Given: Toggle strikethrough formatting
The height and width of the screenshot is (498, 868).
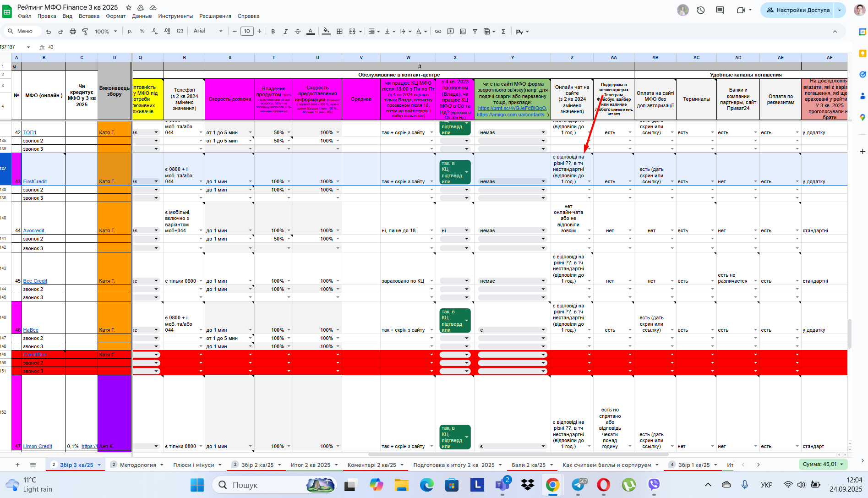Looking at the screenshot, I should pyautogui.click(x=298, y=32).
